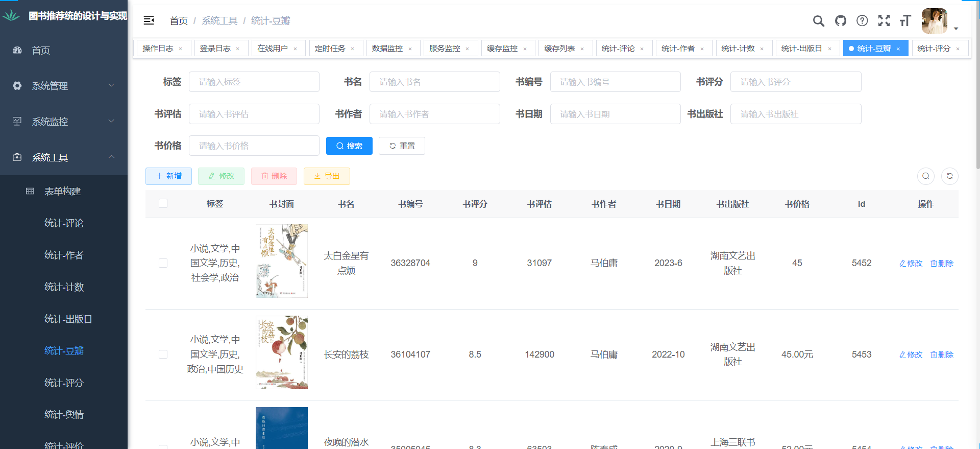Close the 统计-评分 tab
The image size is (980, 449).
click(x=958, y=49)
